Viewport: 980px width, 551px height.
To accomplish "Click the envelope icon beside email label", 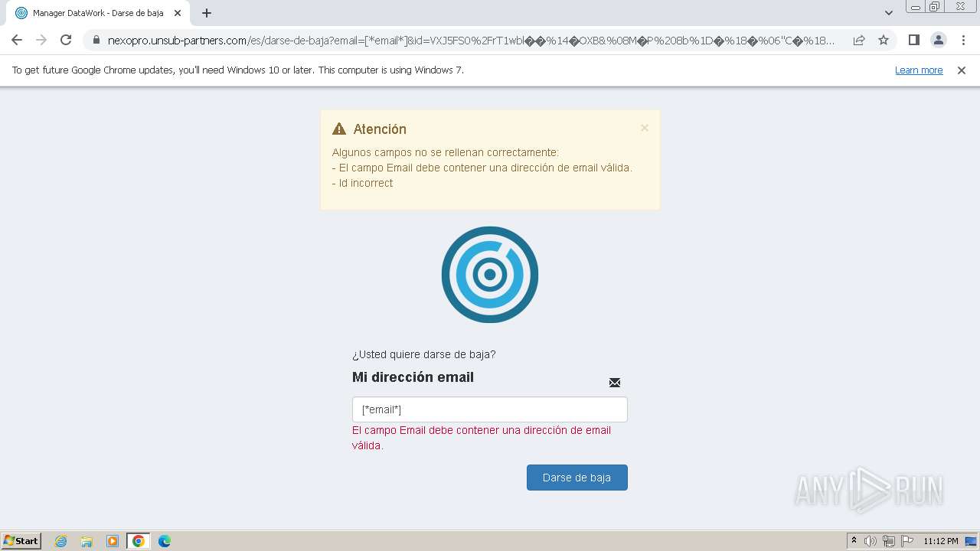I will tap(615, 383).
